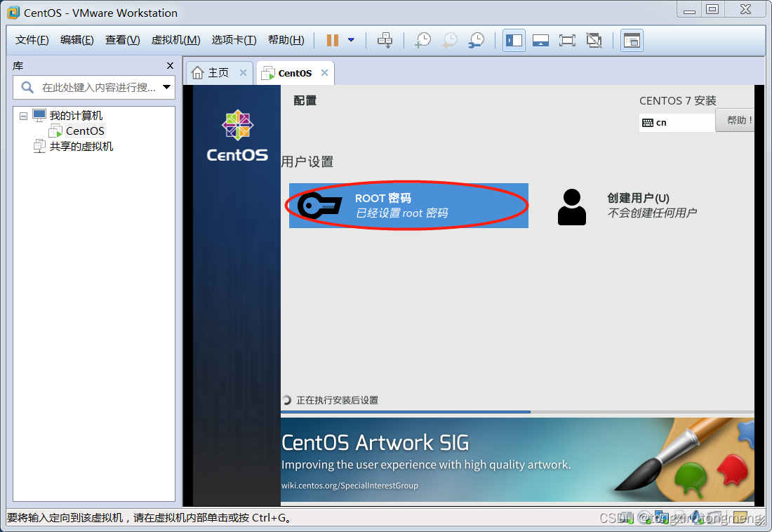Click the cn keyboard layout indicator
Screen dimensions: 772x532
[677, 123]
